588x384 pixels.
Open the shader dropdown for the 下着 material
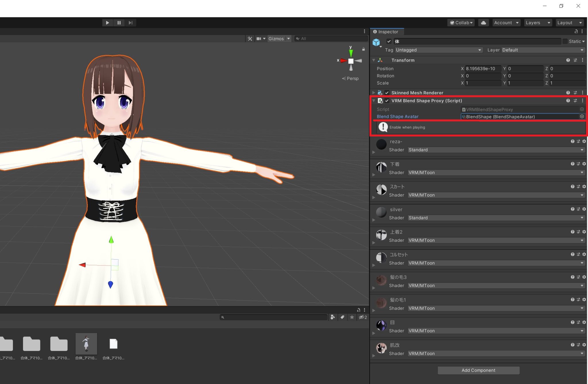(496, 172)
